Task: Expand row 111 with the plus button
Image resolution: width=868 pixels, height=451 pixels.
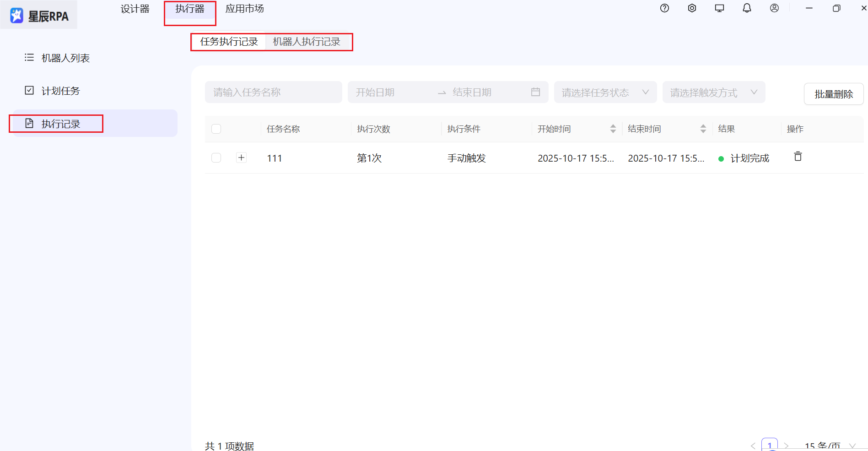Action: [x=241, y=158]
